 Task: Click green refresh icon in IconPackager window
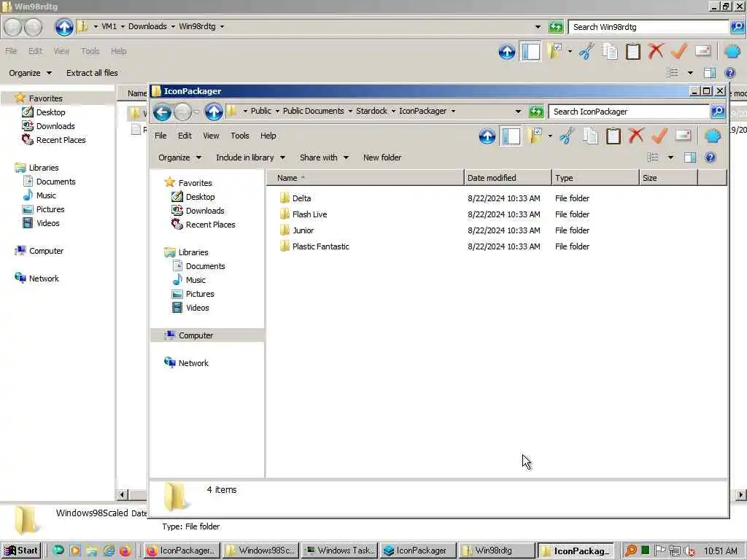(536, 112)
